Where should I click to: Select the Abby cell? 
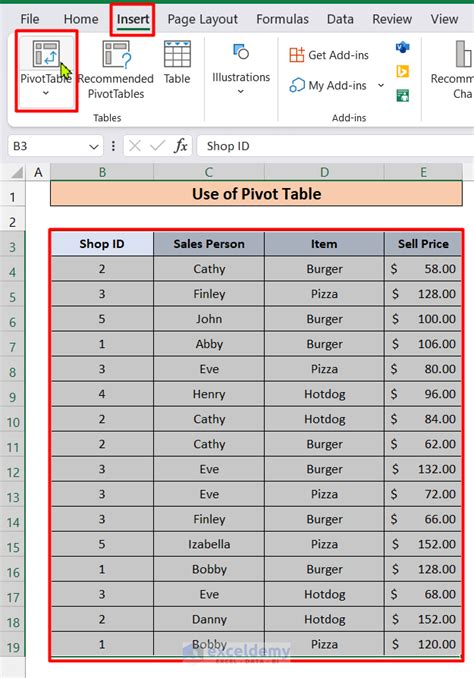tap(209, 344)
